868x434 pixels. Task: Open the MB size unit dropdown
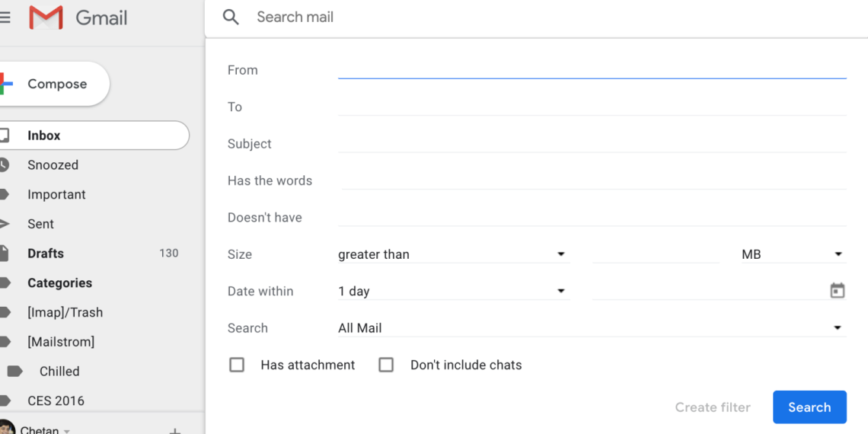point(792,254)
